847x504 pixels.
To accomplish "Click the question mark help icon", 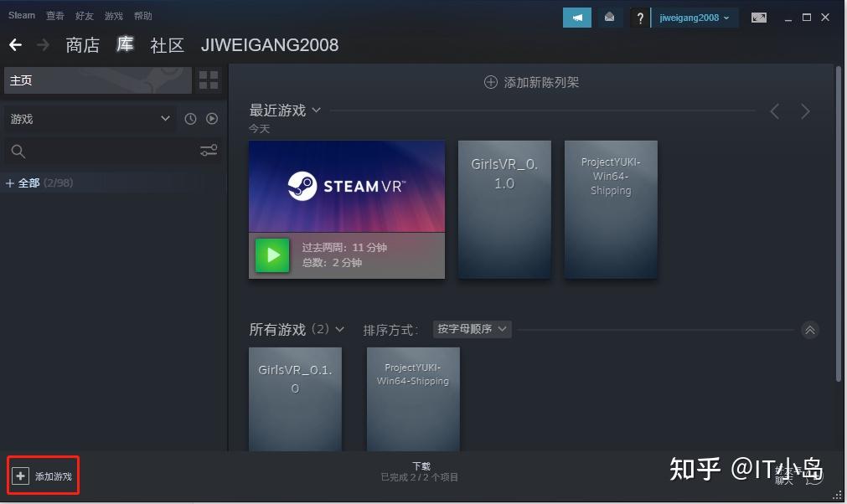I will pos(640,18).
